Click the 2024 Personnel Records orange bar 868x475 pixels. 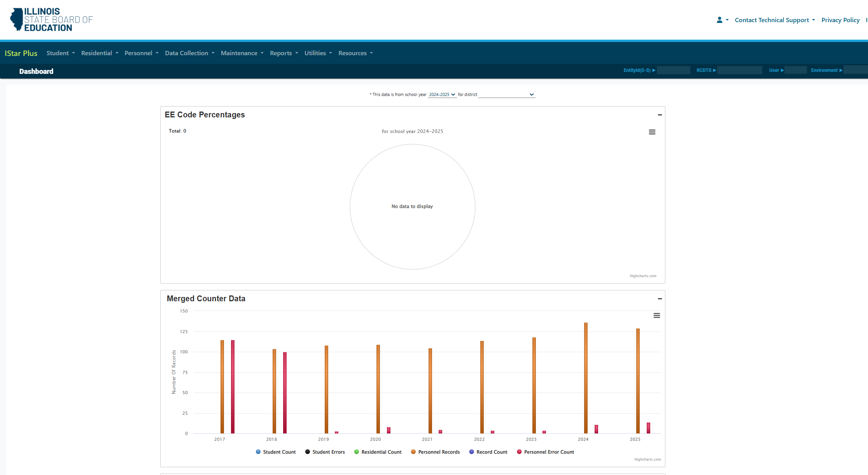pyautogui.click(x=586, y=378)
